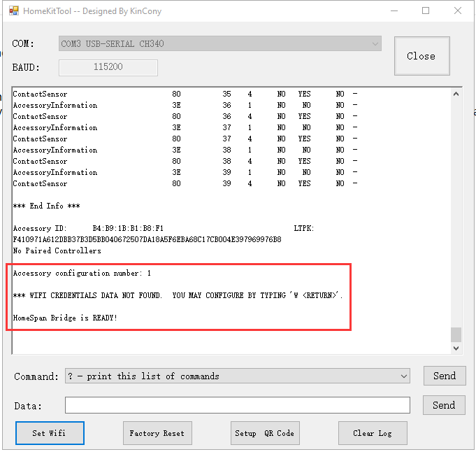Maximize the HomeKitTool window

tap(426, 11)
